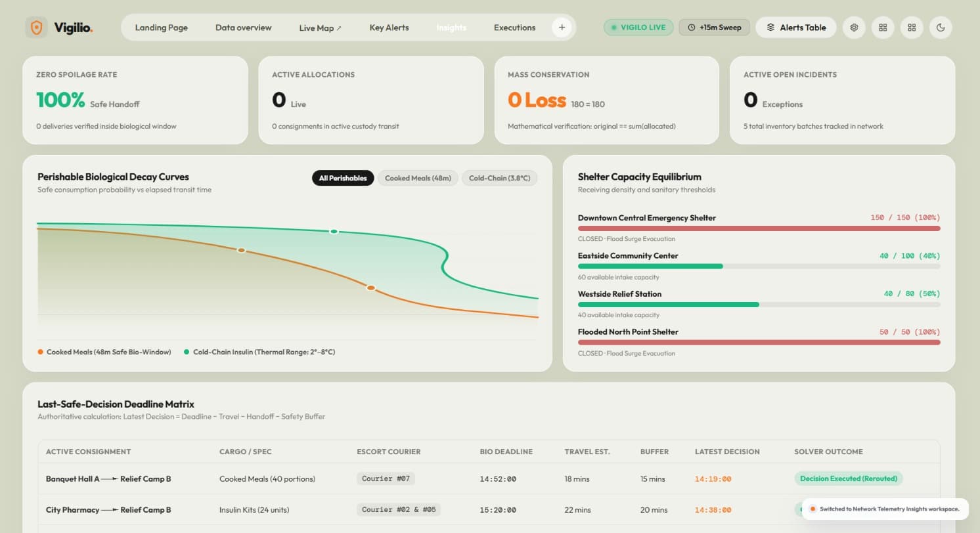Click the Vigilio shield logo icon
Viewport: 980px width, 533px height.
pyautogui.click(x=37, y=28)
